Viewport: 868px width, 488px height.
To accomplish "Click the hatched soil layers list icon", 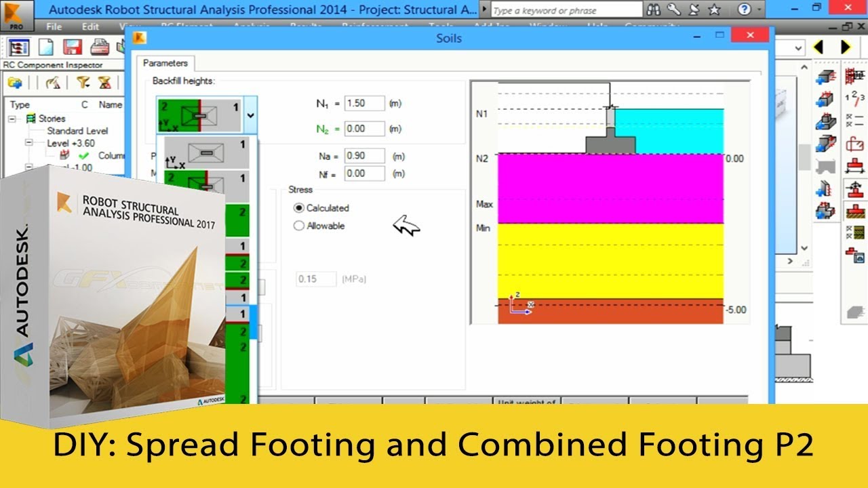I will [x=854, y=233].
